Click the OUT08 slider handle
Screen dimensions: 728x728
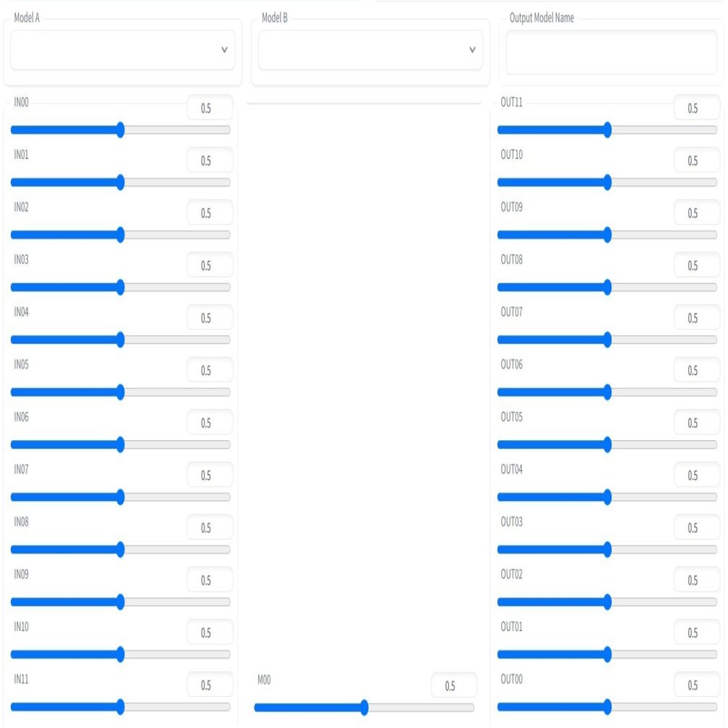[608, 287]
